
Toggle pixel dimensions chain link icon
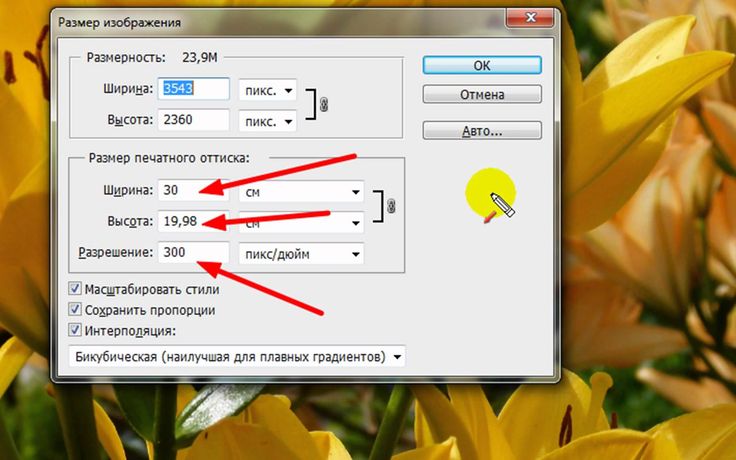pyautogui.click(x=324, y=104)
